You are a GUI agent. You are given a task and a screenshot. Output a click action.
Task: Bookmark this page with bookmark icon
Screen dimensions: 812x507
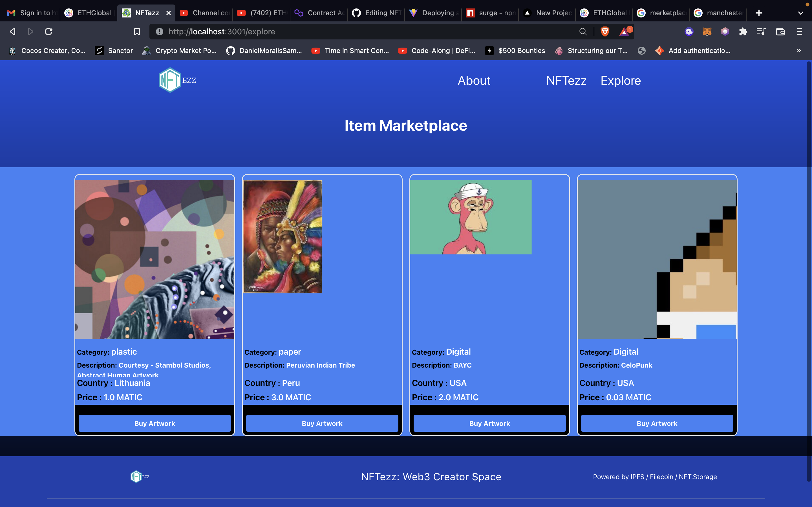pyautogui.click(x=137, y=32)
